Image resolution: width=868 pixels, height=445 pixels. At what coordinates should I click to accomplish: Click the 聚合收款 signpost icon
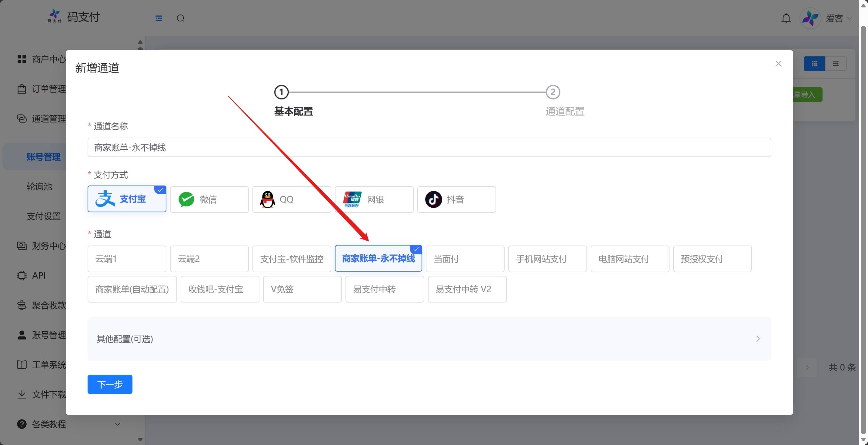(22, 305)
